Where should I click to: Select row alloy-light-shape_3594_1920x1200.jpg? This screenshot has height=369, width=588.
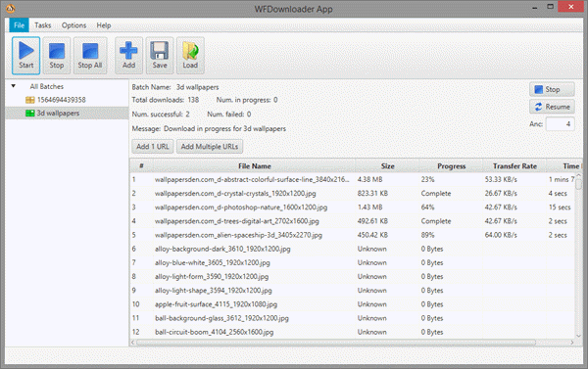pyautogui.click(x=353, y=291)
